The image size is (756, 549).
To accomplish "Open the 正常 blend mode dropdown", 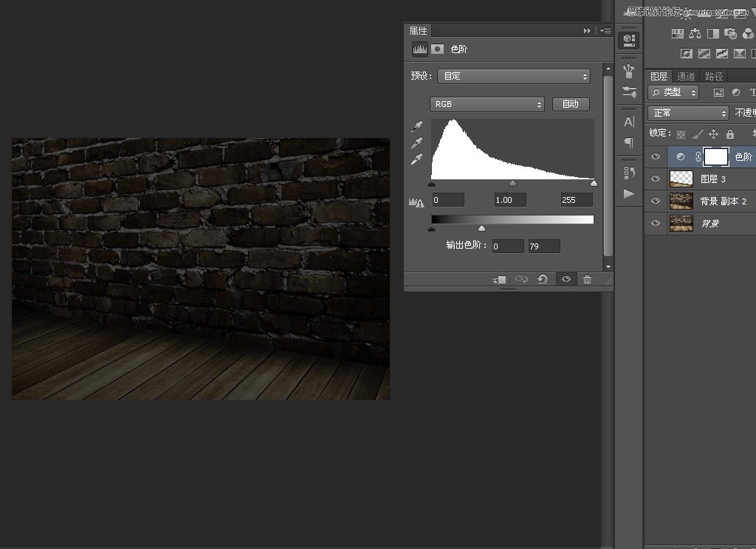I will click(x=688, y=113).
